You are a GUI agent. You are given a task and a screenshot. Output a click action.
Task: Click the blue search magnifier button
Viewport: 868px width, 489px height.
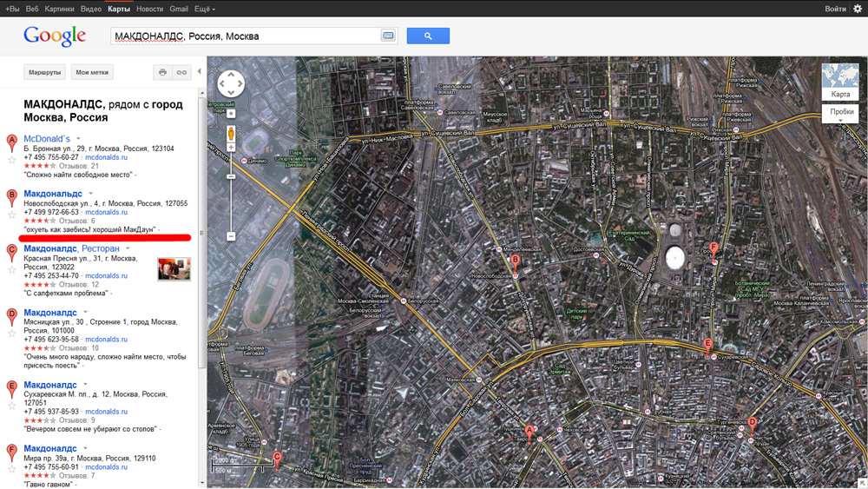pyautogui.click(x=428, y=36)
